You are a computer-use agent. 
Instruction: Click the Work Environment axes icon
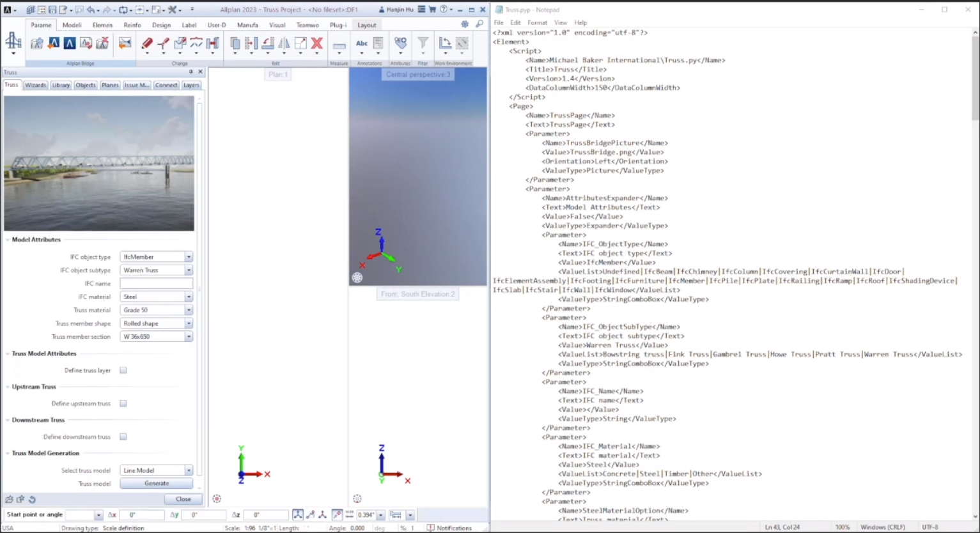pyautogui.click(x=445, y=43)
